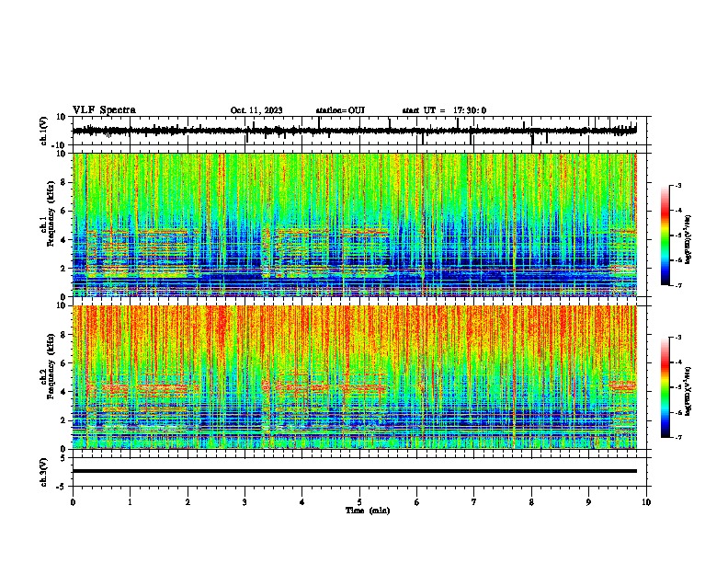
Task: Click the ch.2 "Frequency (kHz)" axis label
Action: (51, 366)
